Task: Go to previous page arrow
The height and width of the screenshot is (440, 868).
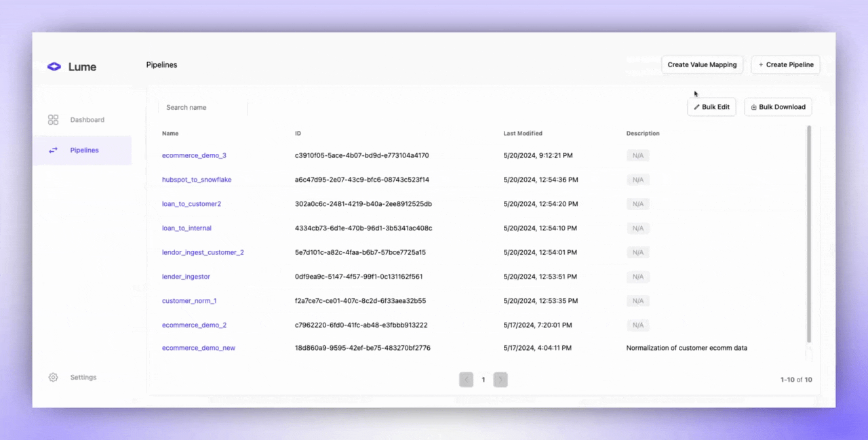Action: pos(466,380)
